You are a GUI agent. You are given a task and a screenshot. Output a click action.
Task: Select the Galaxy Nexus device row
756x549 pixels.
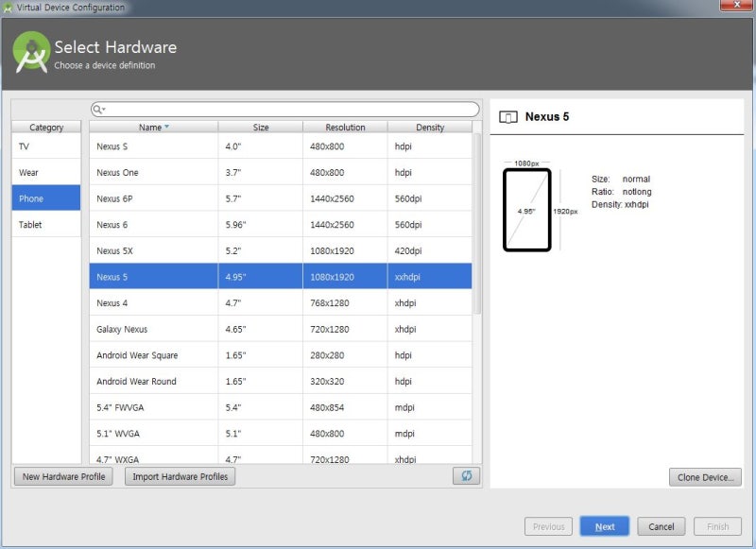(281, 329)
